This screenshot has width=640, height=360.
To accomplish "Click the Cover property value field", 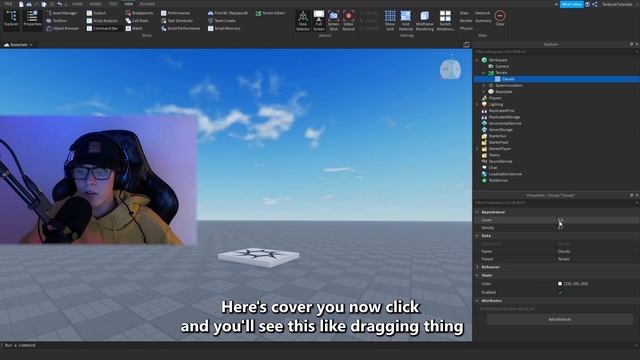I will [x=597, y=220].
